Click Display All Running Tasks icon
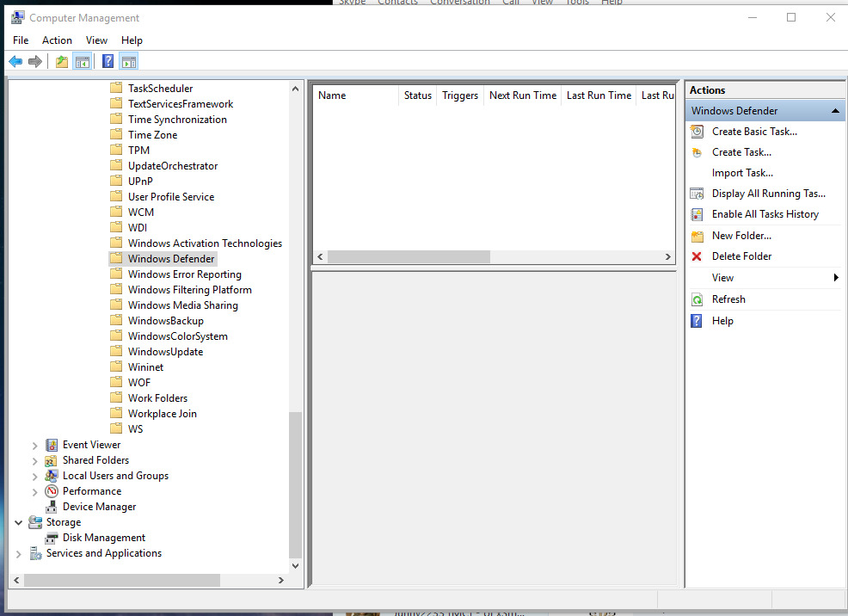 (x=697, y=194)
